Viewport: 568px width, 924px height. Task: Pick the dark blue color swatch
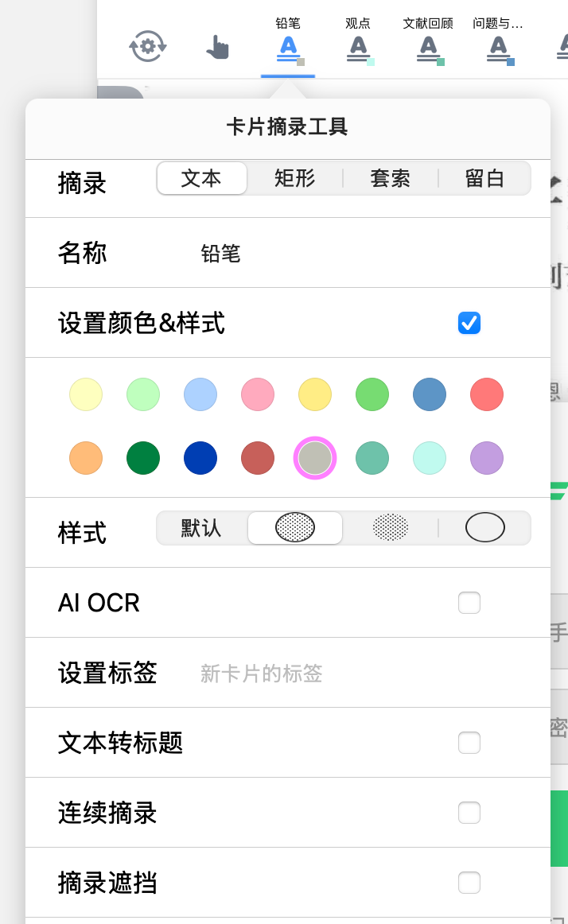tap(200, 458)
